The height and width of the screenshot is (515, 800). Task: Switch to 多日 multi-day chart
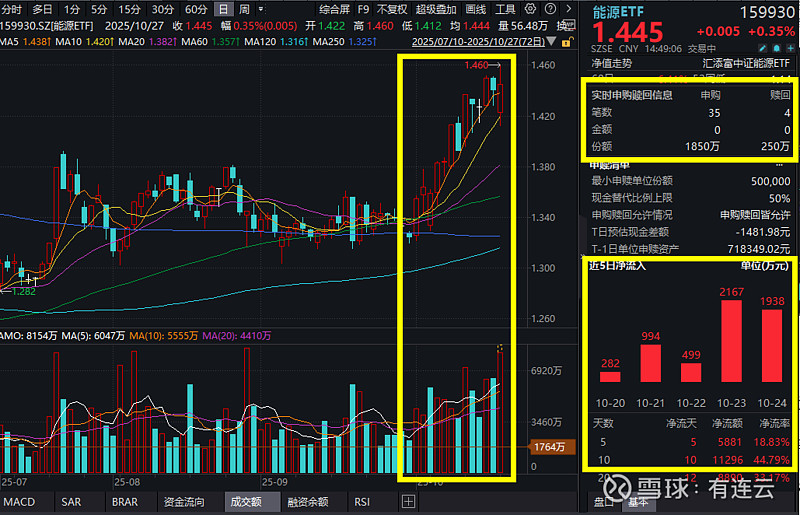42,9
